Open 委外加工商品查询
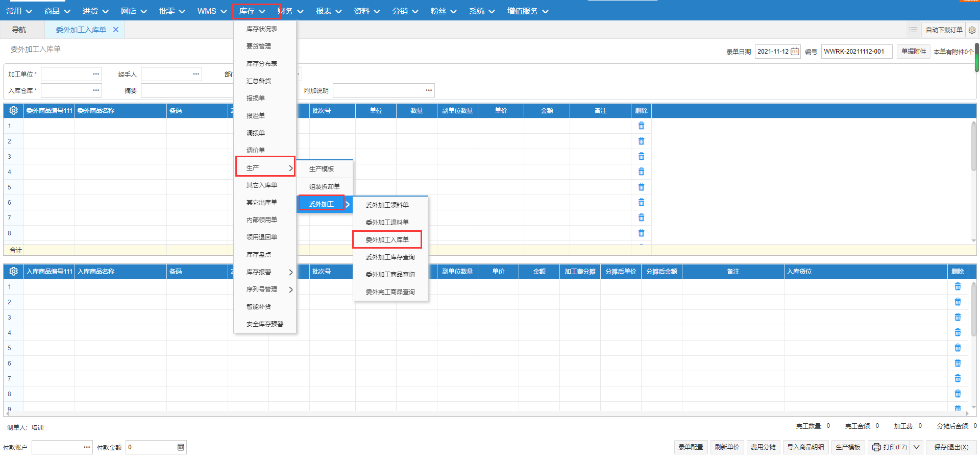Image resolution: width=980 pixels, height=460 pixels. click(x=390, y=274)
